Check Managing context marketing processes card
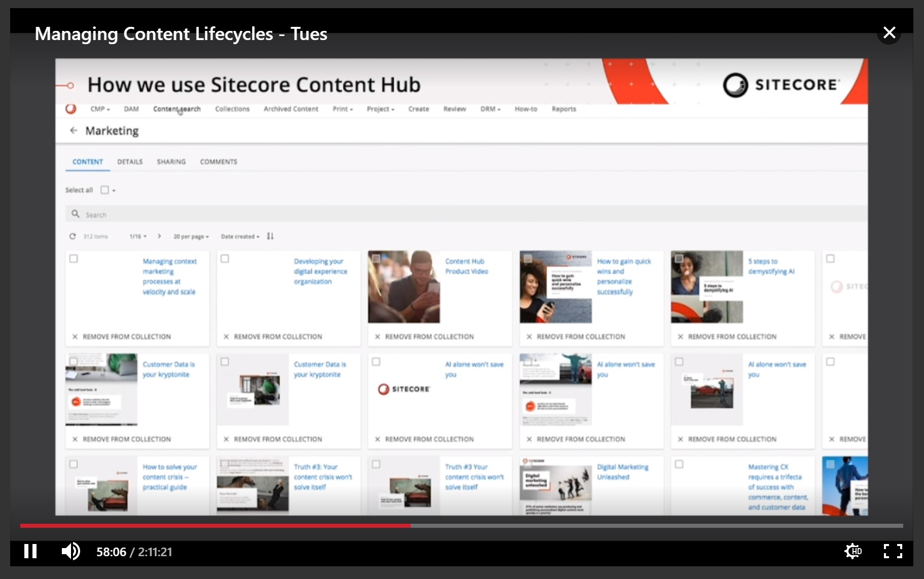 tap(74, 259)
